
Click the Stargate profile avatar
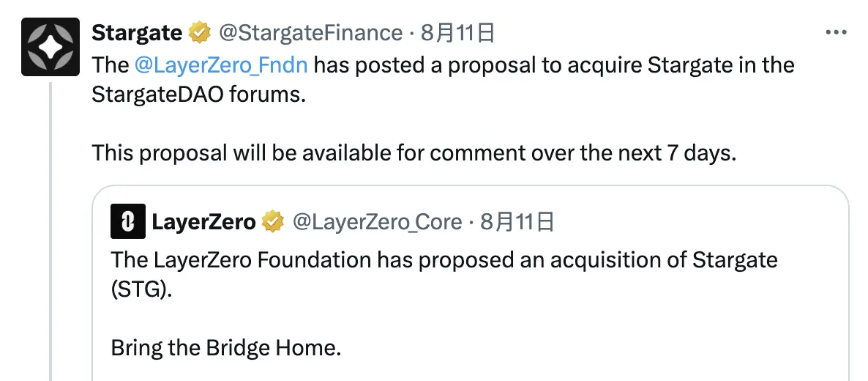coord(49,47)
